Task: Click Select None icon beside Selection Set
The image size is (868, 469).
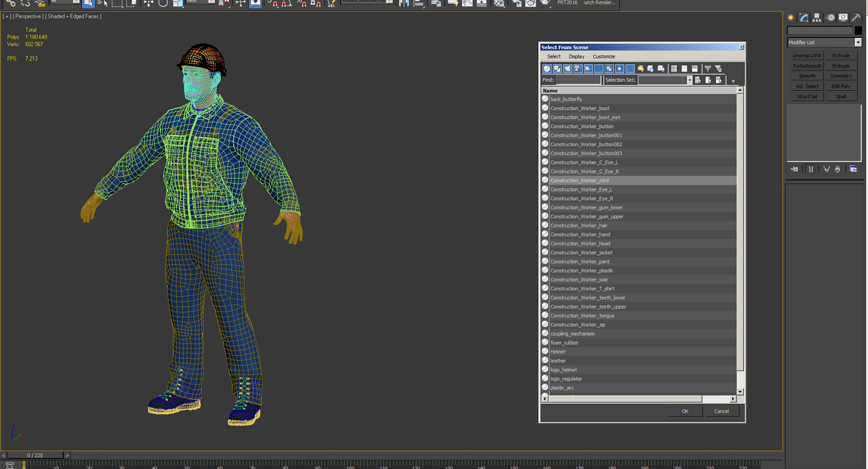Action: click(x=708, y=80)
